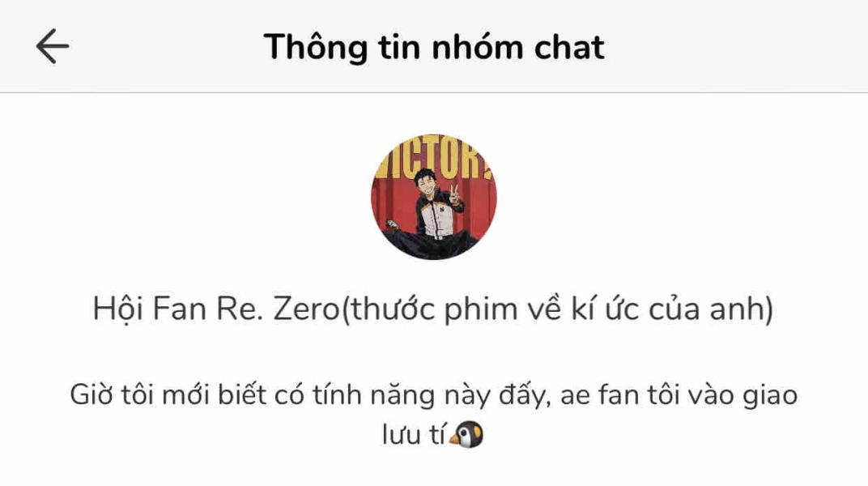Screen dimensions: 868x486
Task: Open the circular group avatar image
Action: click(x=433, y=197)
